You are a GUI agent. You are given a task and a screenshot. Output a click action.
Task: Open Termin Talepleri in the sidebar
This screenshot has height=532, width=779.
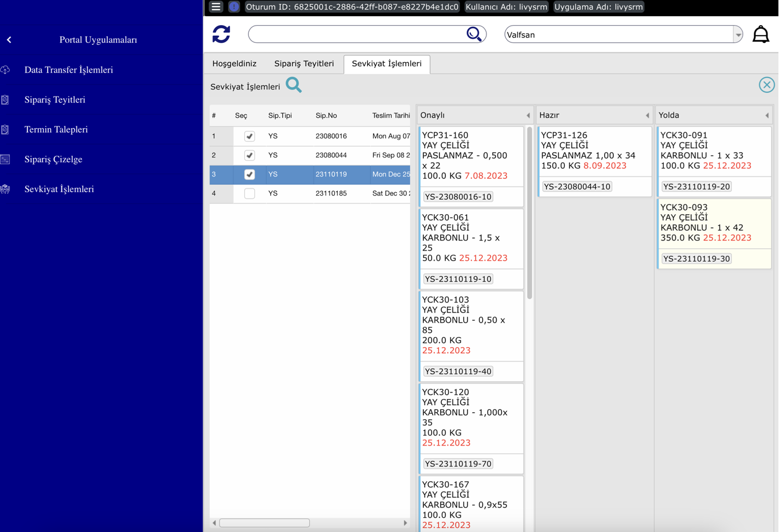click(x=56, y=129)
